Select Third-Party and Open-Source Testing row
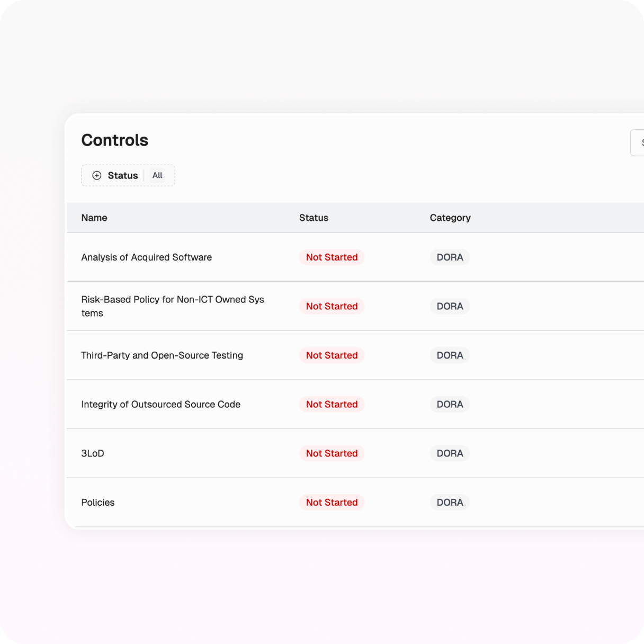Viewport: 644px width, 644px height. pyautogui.click(x=162, y=355)
